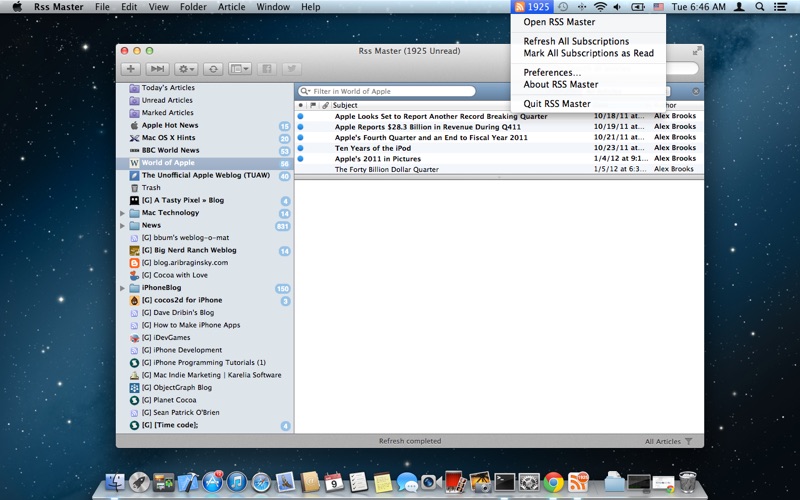The height and width of the screenshot is (500, 800).
Task: Open Spotlight search in menu bar
Action: [760, 7]
